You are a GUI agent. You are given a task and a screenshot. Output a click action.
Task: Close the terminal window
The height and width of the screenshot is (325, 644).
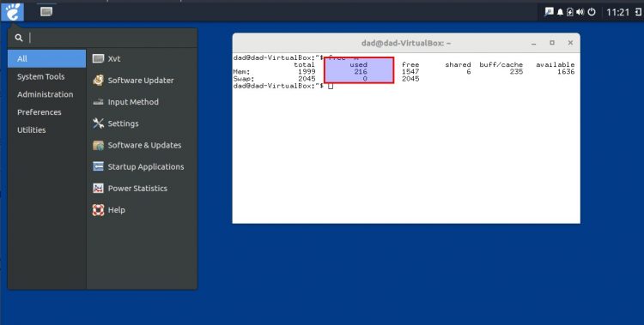tap(570, 43)
